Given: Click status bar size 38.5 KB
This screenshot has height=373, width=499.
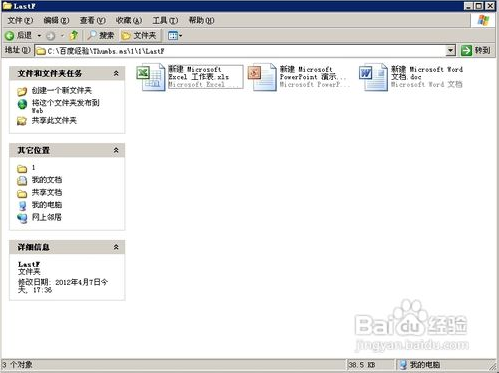Looking at the screenshot, I should (362, 365).
